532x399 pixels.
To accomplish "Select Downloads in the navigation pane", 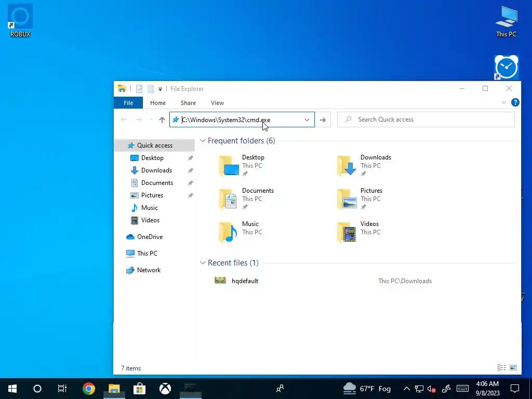I will tap(156, 170).
